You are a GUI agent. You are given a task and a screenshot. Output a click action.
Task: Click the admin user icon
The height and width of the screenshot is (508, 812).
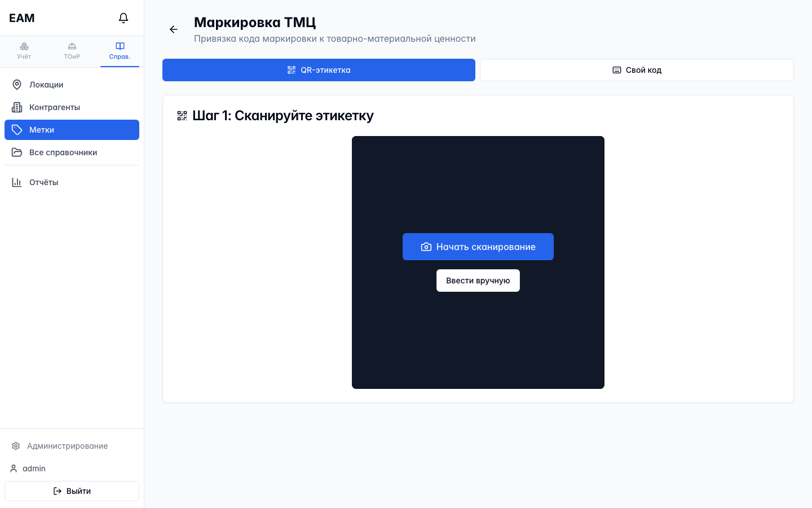[14, 468]
